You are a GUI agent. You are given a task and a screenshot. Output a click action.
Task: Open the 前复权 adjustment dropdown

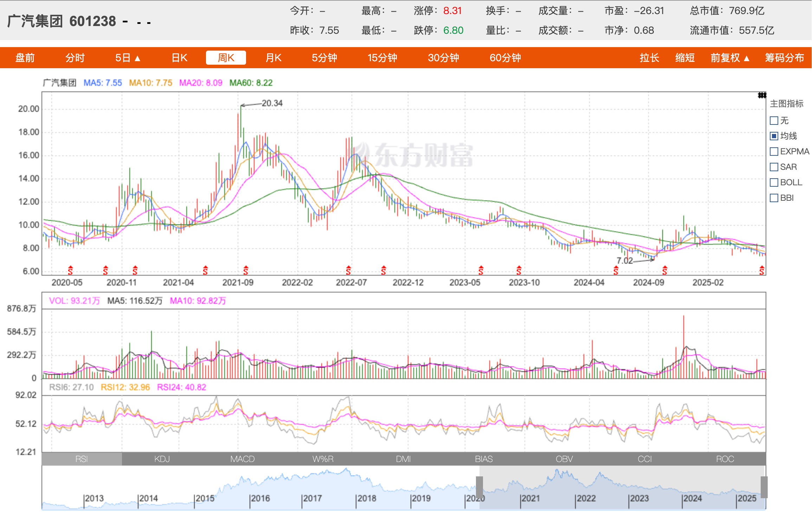(730, 58)
